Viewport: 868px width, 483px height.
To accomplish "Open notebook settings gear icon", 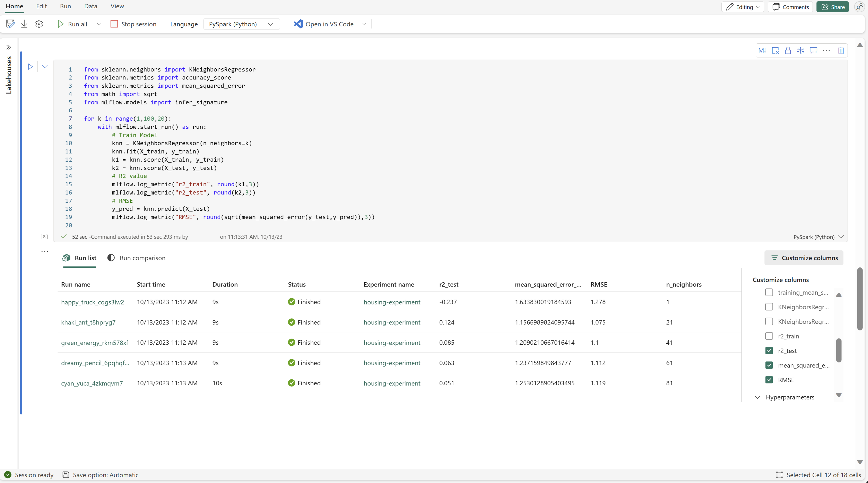I will 39,24.
